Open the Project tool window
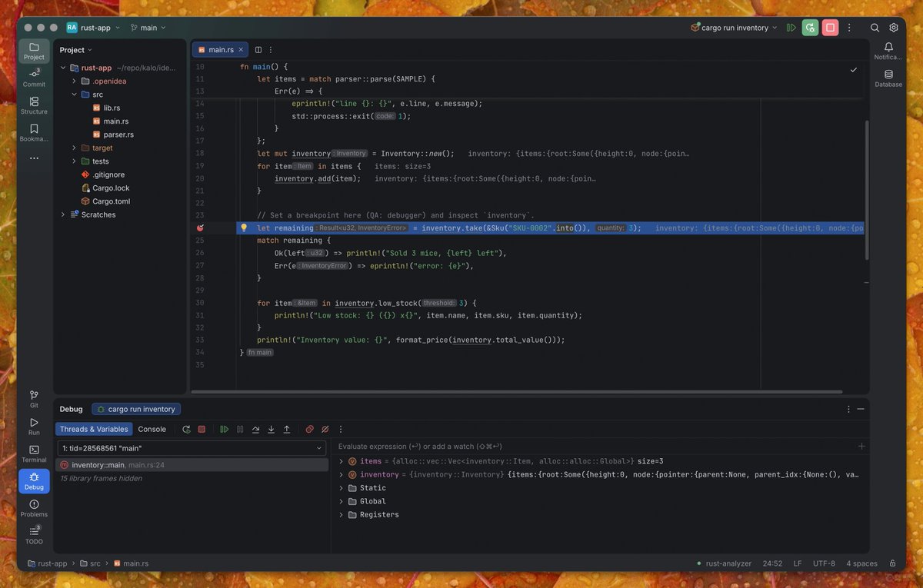Image resolution: width=923 pixels, height=588 pixels. [x=34, y=51]
